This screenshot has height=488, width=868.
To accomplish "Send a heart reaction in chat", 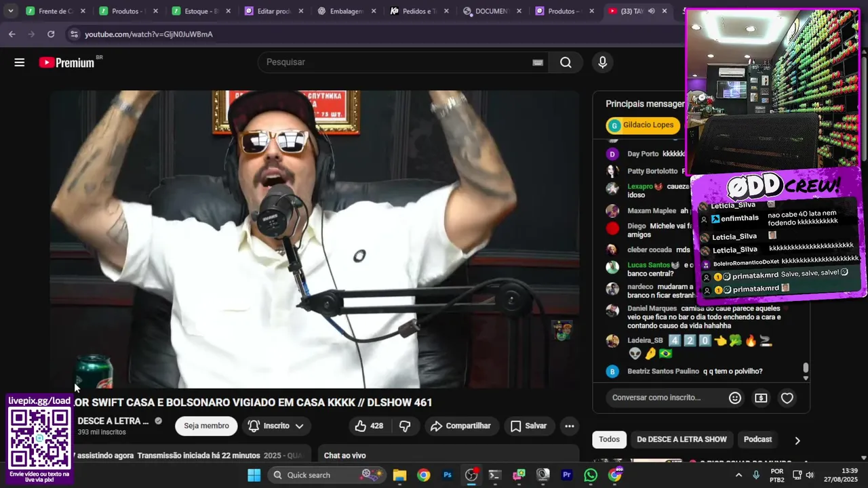I will pyautogui.click(x=787, y=398).
